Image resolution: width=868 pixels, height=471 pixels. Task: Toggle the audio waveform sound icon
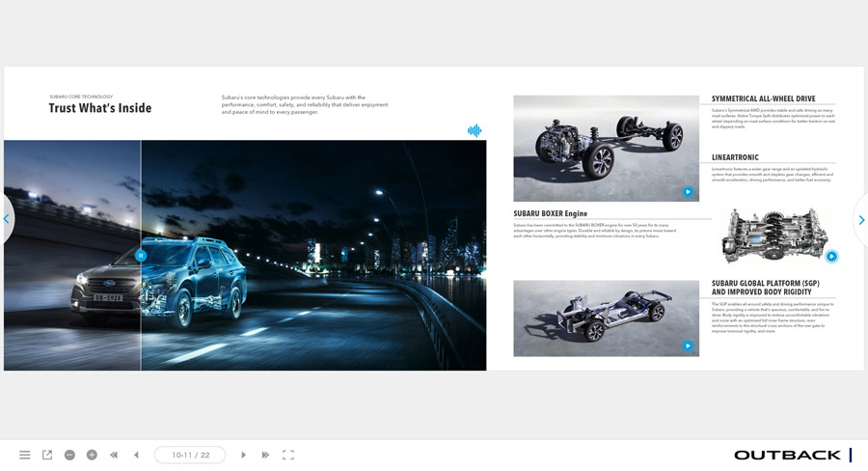click(x=475, y=130)
